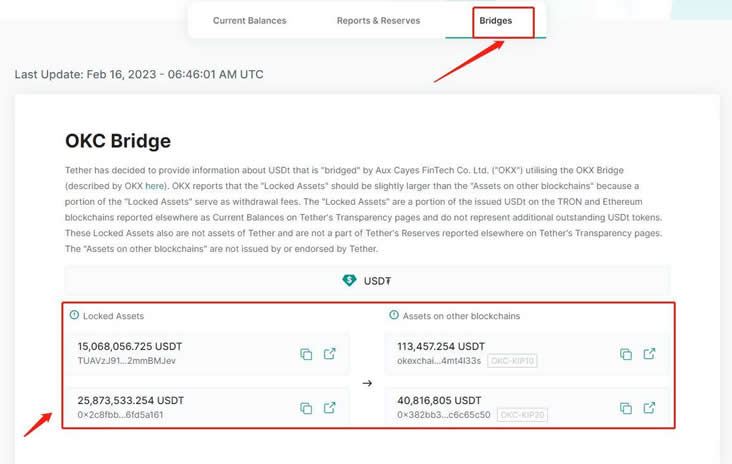This screenshot has width=732, height=464.
Task: Click the info icon beside Locked Assets
Action: (x=74, y=315)
